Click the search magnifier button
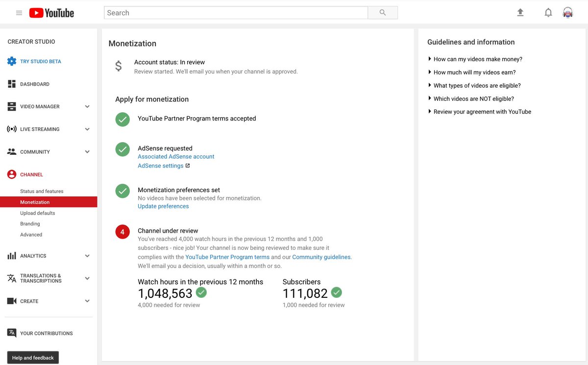The height and width of the screenshot is (365, 588). 383,13
